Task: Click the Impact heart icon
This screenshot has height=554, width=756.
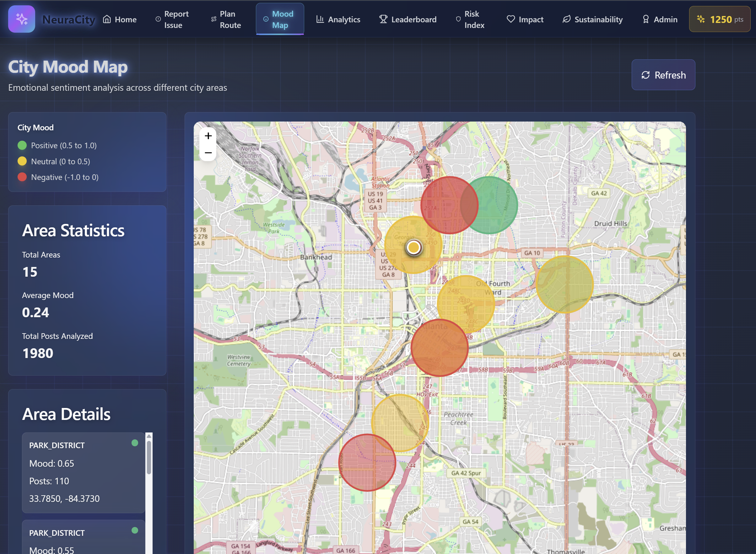Action: coord(510,19)
